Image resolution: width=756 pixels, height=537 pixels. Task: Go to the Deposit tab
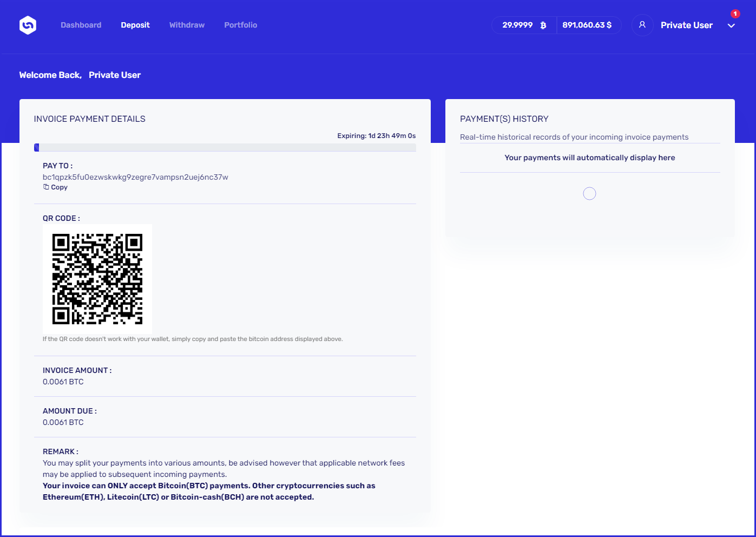pyautogui.click(x=135, y=25)
